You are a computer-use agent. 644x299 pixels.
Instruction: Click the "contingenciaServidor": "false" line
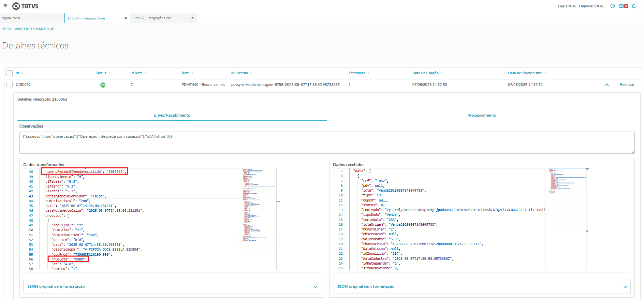coord(75,196)
